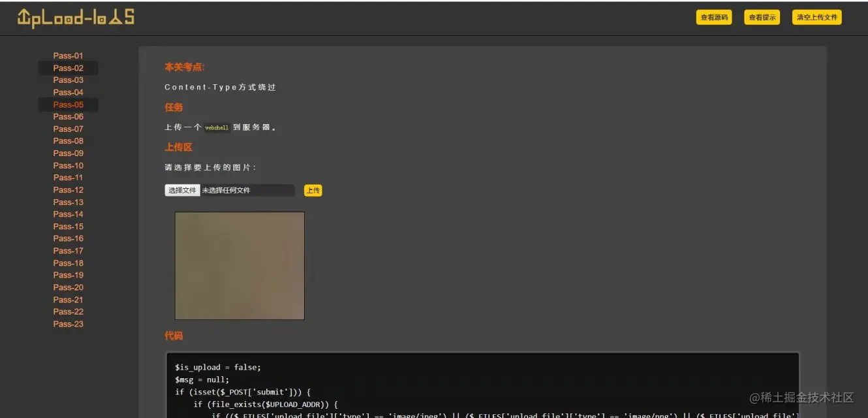Click the 选择文件 file picker button
868x418 pixels.
point(182,190)
